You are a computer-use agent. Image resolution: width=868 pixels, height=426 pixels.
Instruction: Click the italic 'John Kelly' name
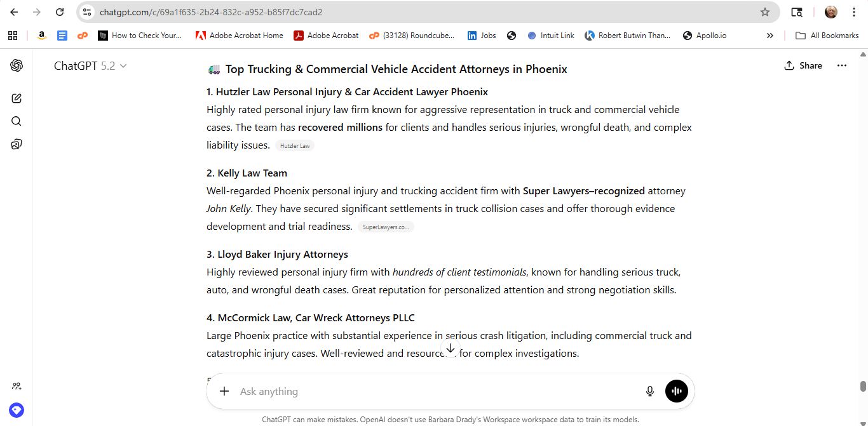point(228,209)
